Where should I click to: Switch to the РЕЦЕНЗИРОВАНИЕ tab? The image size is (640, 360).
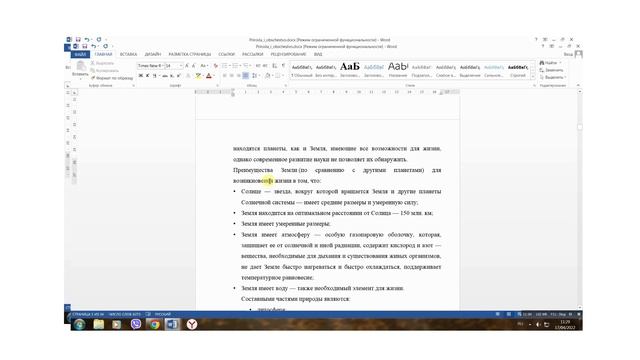click(x=288, y=54)
